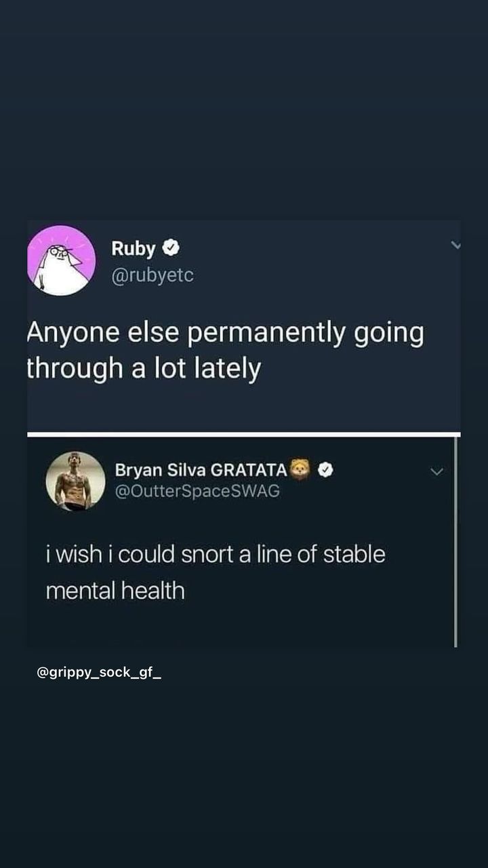Visit the @rubyetc handle
This screenshot has width=488, height=868.
coord(152,276)
